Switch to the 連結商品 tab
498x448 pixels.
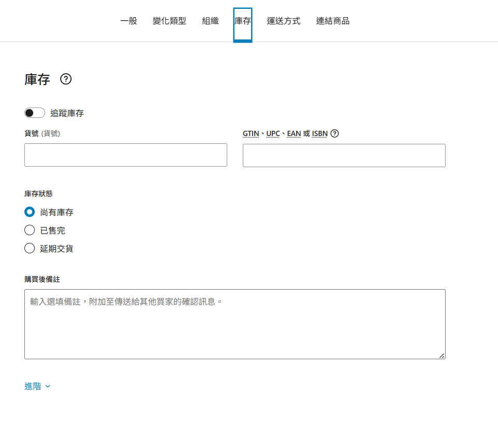(x=333, y=21)
